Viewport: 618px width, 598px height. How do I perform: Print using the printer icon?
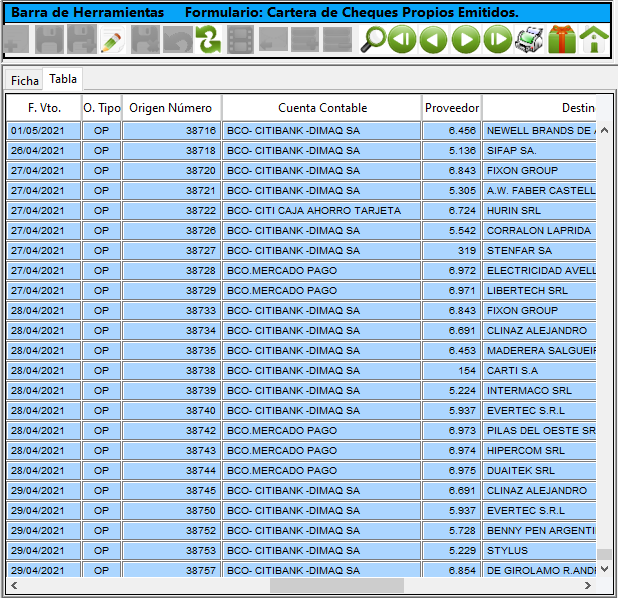529,39
